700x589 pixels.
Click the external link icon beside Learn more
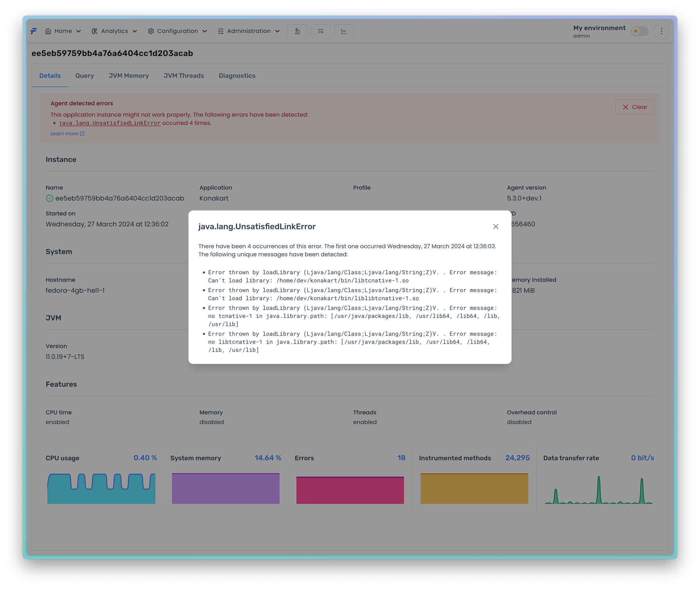82,134
